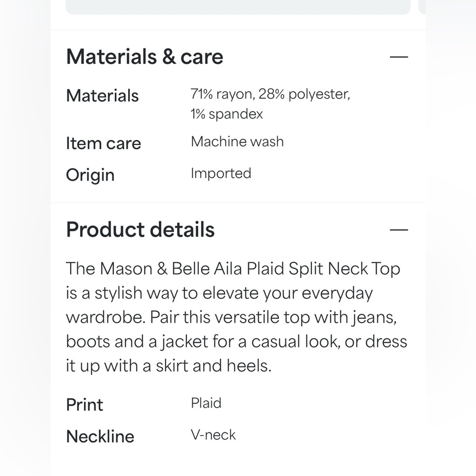Click the 1% spandex text

[x=227, y=114]
